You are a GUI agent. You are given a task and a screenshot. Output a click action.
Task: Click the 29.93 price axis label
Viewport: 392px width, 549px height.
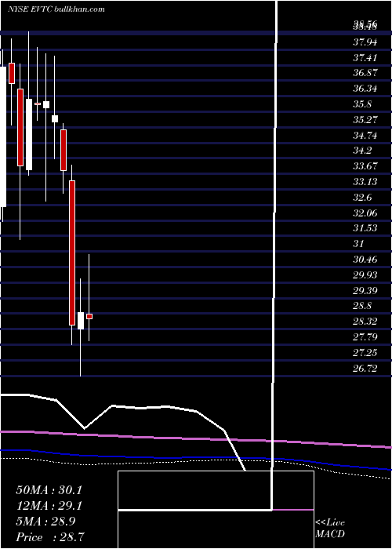pos(365,274)
